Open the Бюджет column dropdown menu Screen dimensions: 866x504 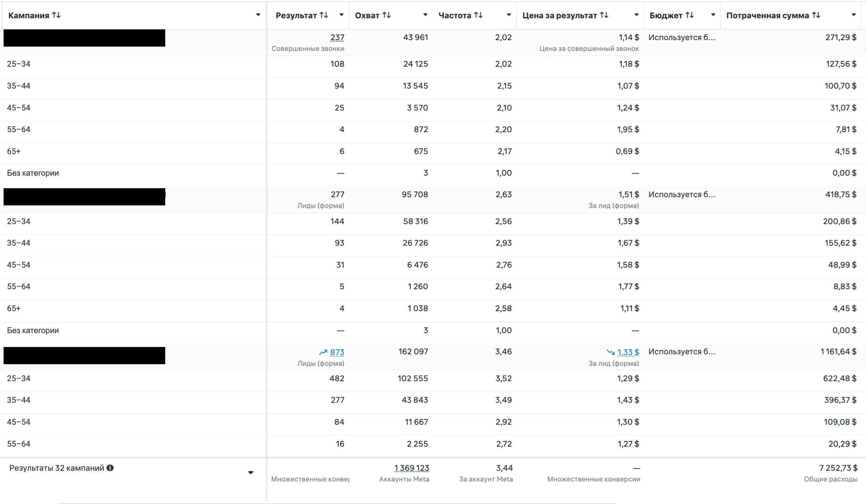(713, 15)
